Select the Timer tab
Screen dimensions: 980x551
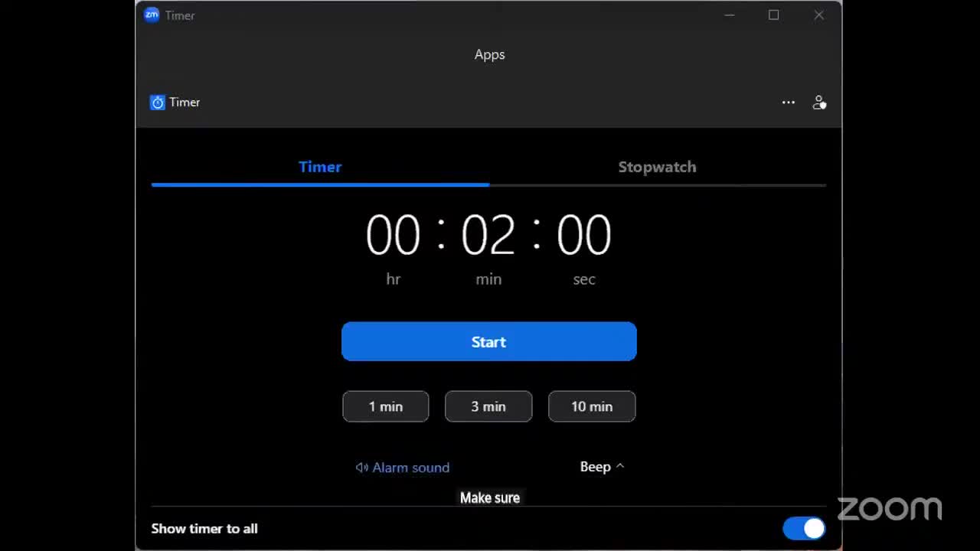[320, 167]
